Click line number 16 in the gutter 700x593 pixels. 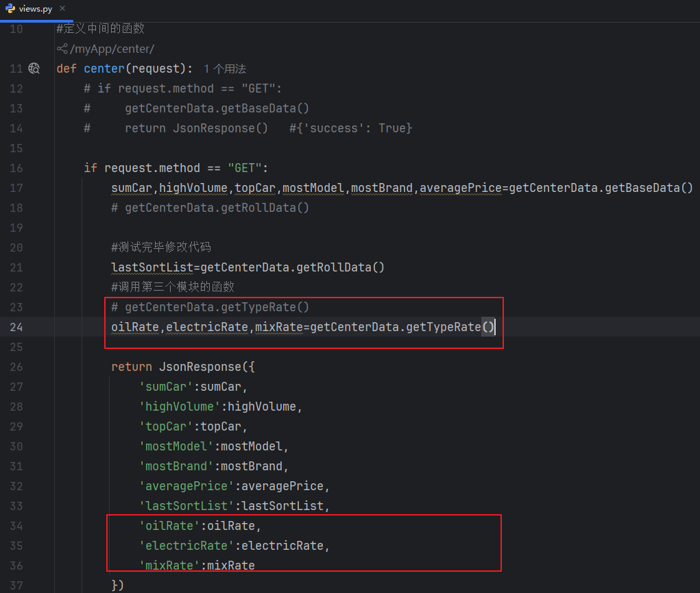(16, 168)
